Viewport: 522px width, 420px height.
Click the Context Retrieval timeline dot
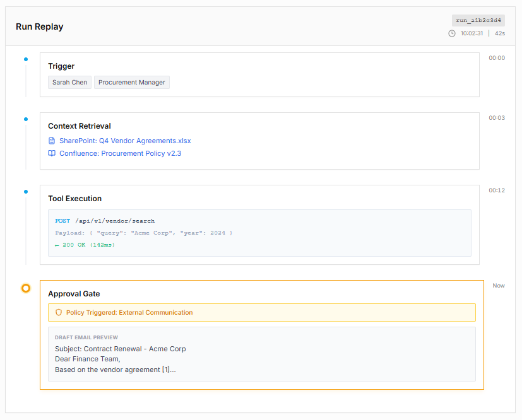click(26, 119)
